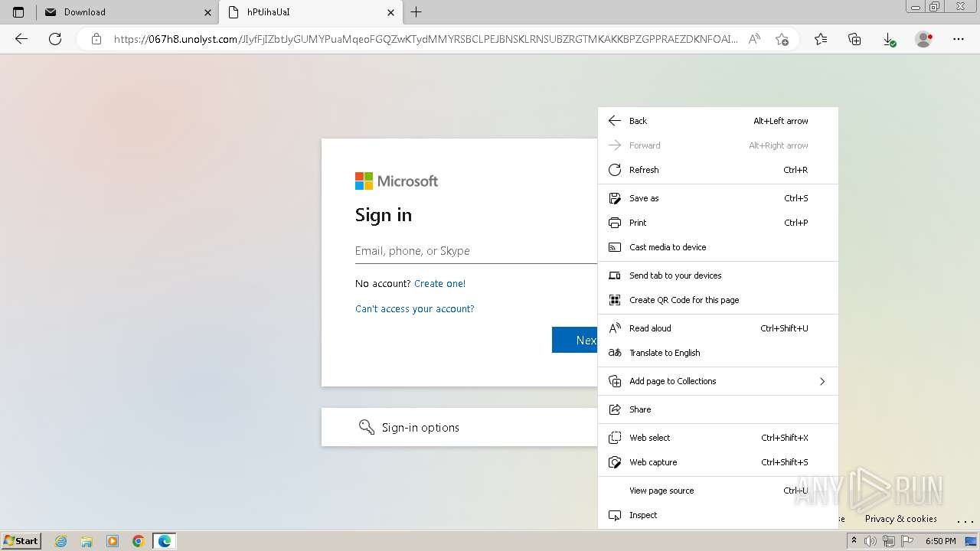
Task: Click Can't access your account link
Action: pyautogui.click(x=415, y=309)
